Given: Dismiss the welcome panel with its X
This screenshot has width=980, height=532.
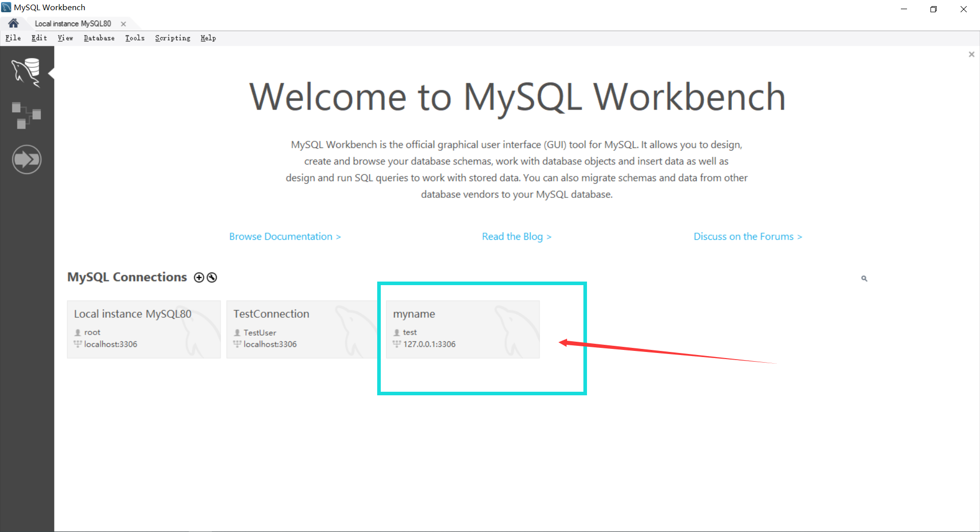Looking at the screenshot, I should pos(971,54).
